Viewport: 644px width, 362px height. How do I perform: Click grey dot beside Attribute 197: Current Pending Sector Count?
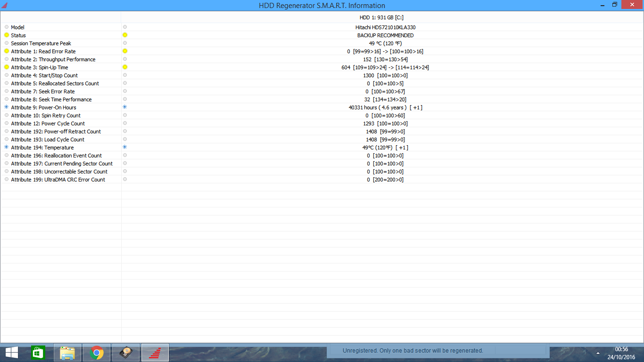pyautogui.click(x=7, y=164)
